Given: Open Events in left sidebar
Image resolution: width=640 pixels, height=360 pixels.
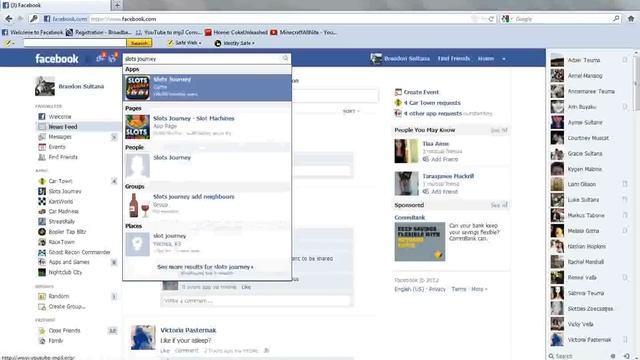Looking at the screenshot, I should point(57,147).
